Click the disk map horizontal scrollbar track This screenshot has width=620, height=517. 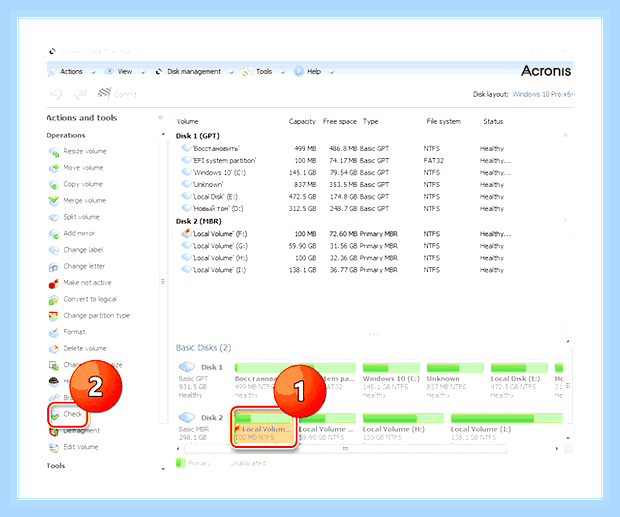pyautogui.click(x=345, y=449)
